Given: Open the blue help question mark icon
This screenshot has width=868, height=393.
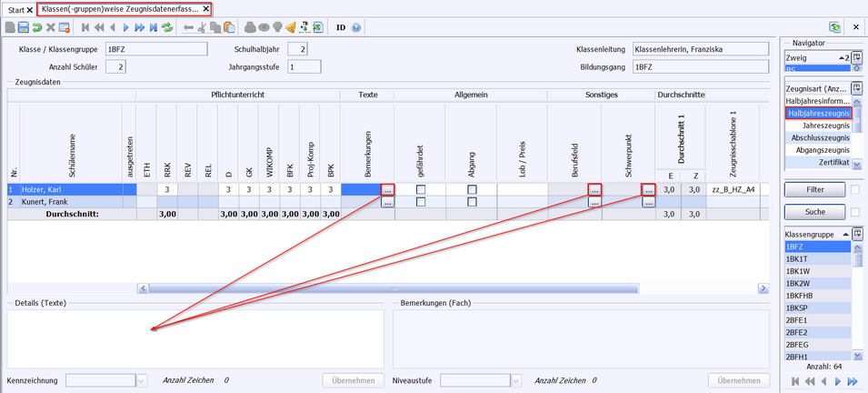Looking at the screenshot, I should click(356, 27).
